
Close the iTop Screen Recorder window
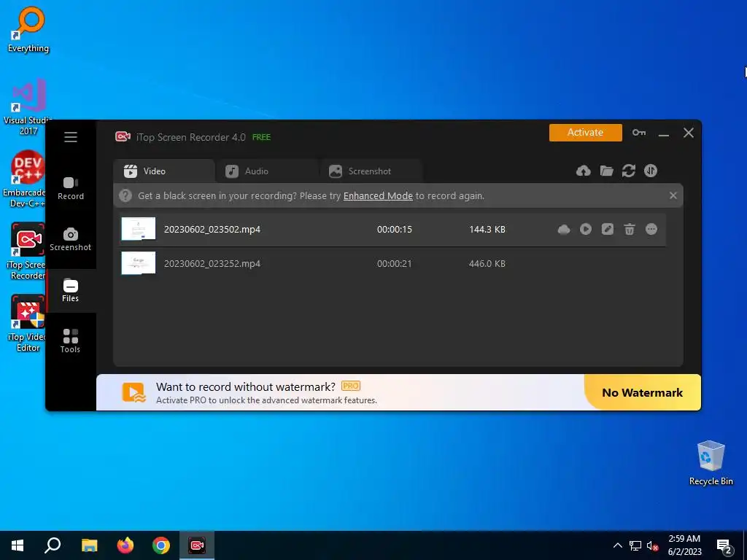(x=689, y=133)
